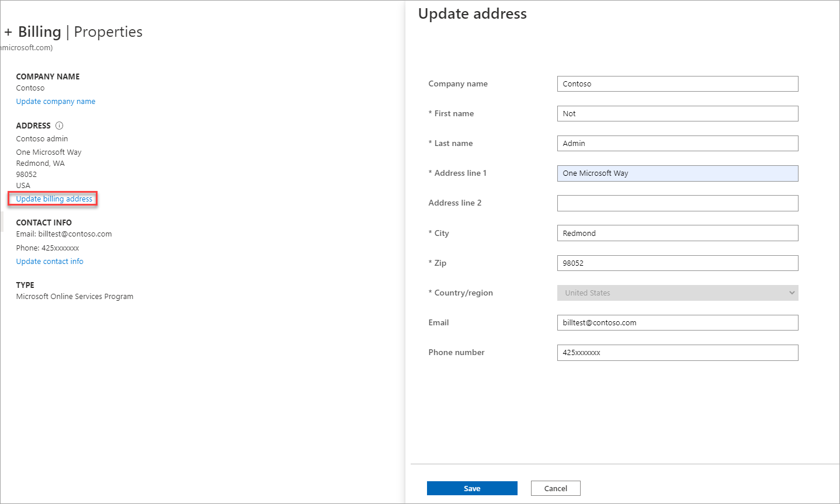Select the First name field containing Not
Screen dimensions: 840x504
pyautogui.click(x=677, y=113)
